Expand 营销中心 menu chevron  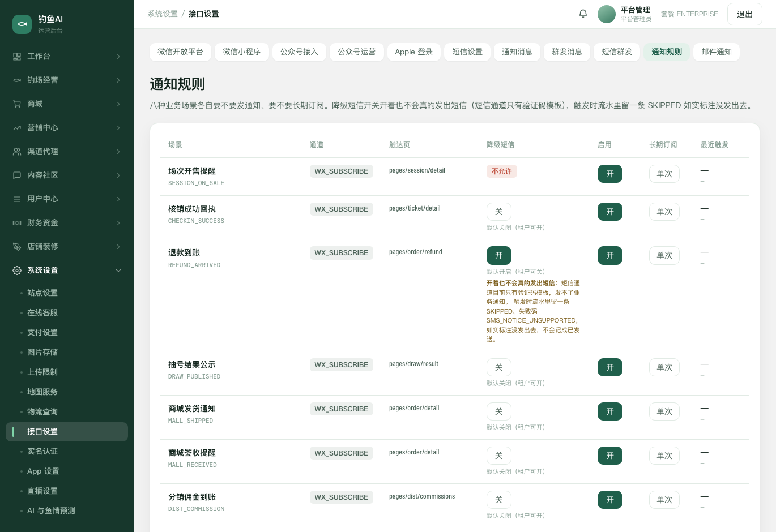[118, 128]
